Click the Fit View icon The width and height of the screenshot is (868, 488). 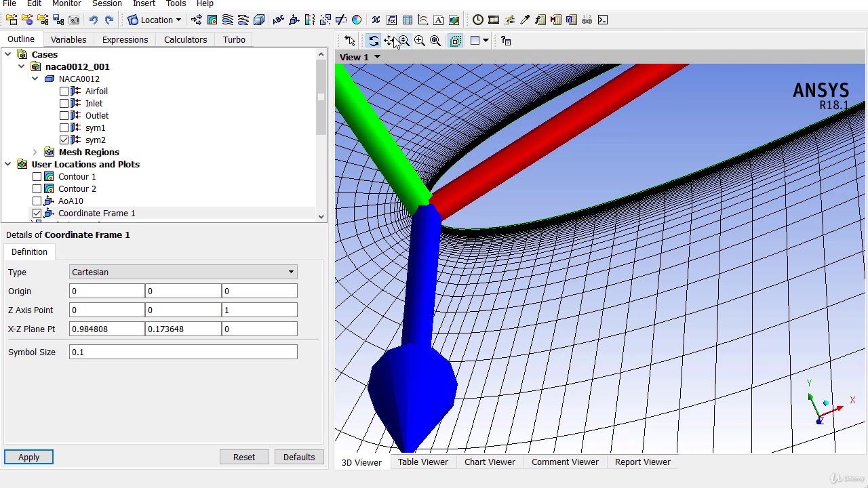click(435, 41)
